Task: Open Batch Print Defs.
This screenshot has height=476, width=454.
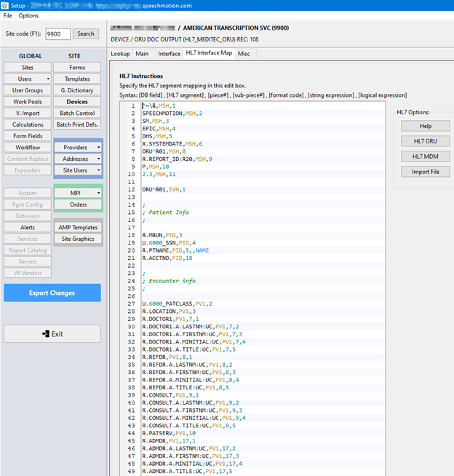Action: point(77,124)
